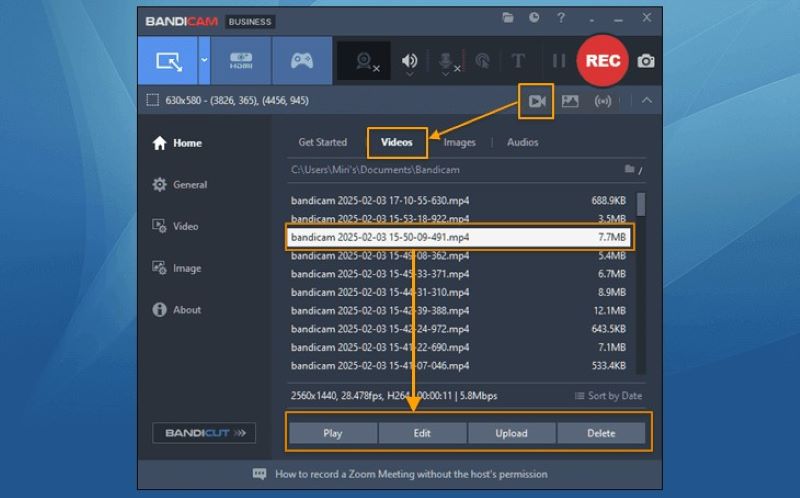Switch to the Images tab
The height and width of the screenshot is (498, 800).
click(x=459, y=142)
